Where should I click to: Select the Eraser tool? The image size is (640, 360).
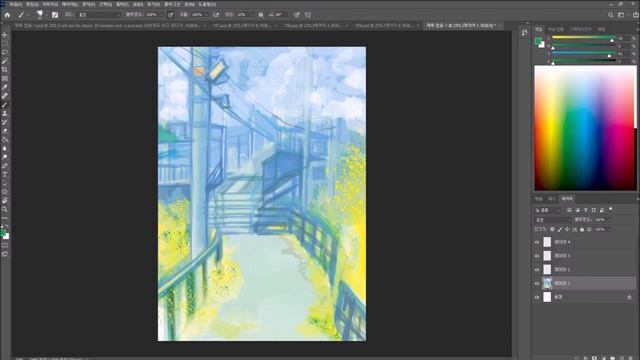[x=4, y=131]
